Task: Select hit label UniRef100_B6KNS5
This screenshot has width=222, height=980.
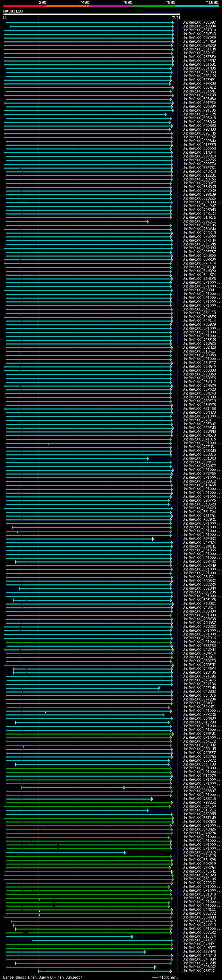Action: point(199,821)
